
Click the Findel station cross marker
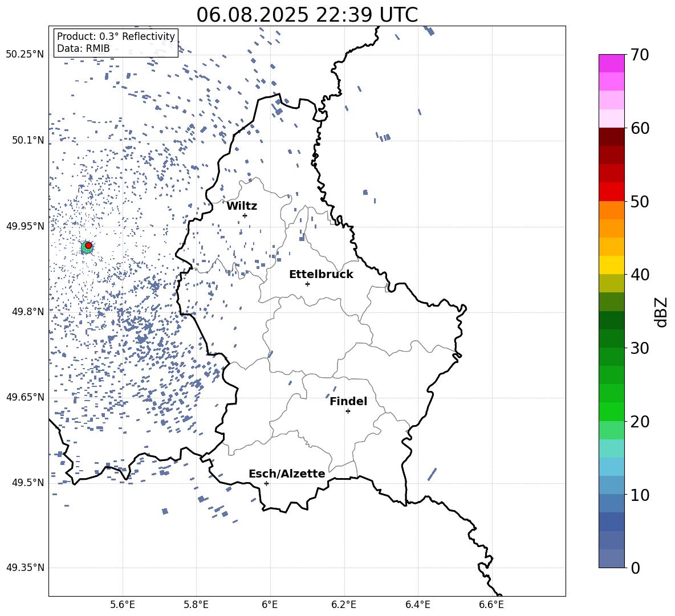(x=348, y=411)
